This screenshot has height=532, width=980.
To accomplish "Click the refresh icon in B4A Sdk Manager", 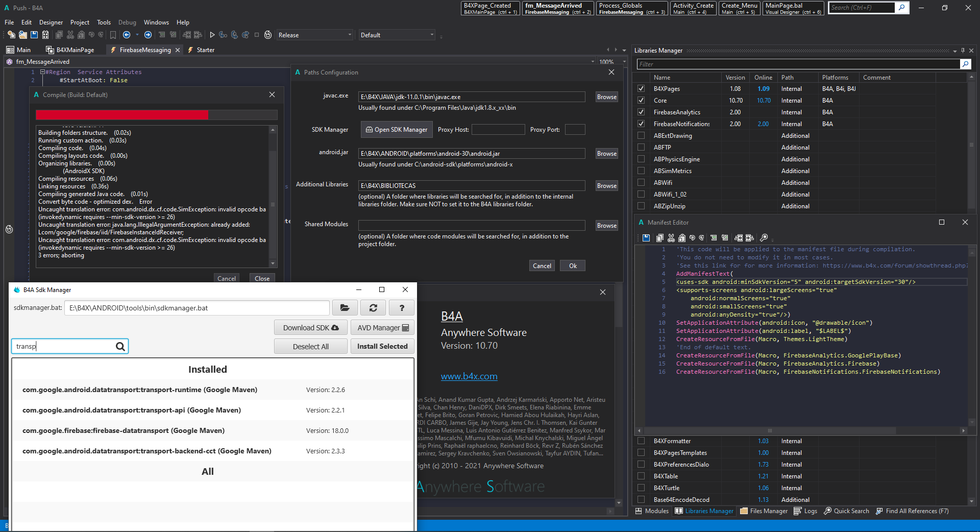I will (x=373, y=308).
